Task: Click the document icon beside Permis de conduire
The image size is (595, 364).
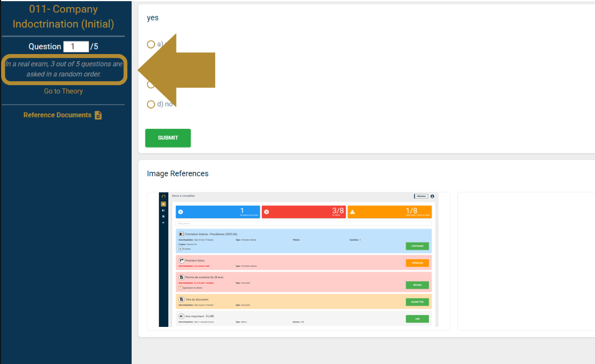Action: point(181,277)
